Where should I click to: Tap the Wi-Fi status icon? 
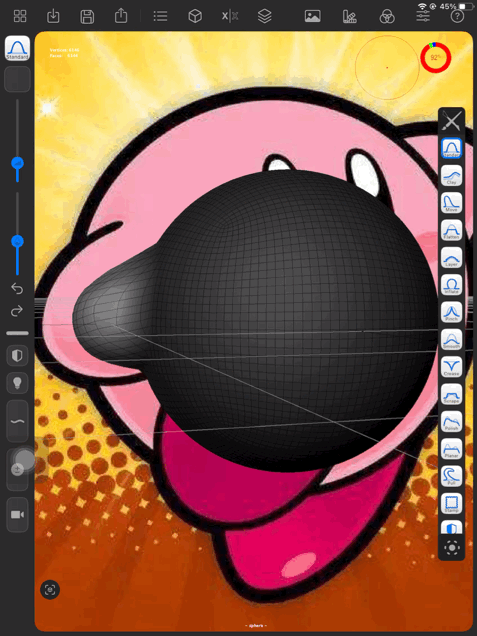[422, 6]
